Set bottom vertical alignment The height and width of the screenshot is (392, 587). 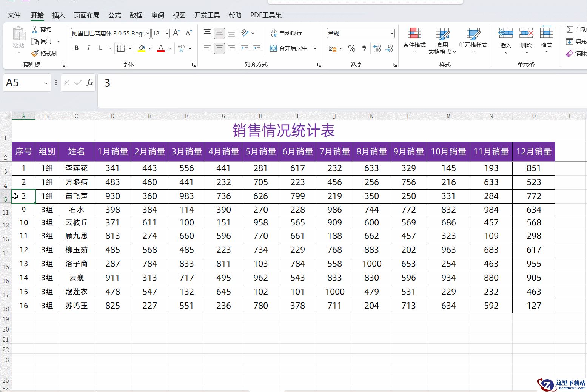click(x=231, y=33)
